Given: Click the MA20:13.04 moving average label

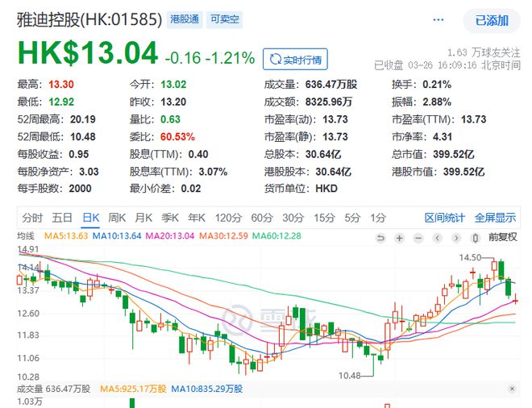Looking at the screenshot, I should pos(170,236).
